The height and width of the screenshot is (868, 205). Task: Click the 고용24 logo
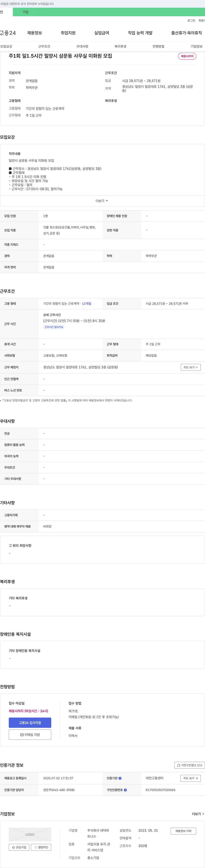click(x=8, y=33)
